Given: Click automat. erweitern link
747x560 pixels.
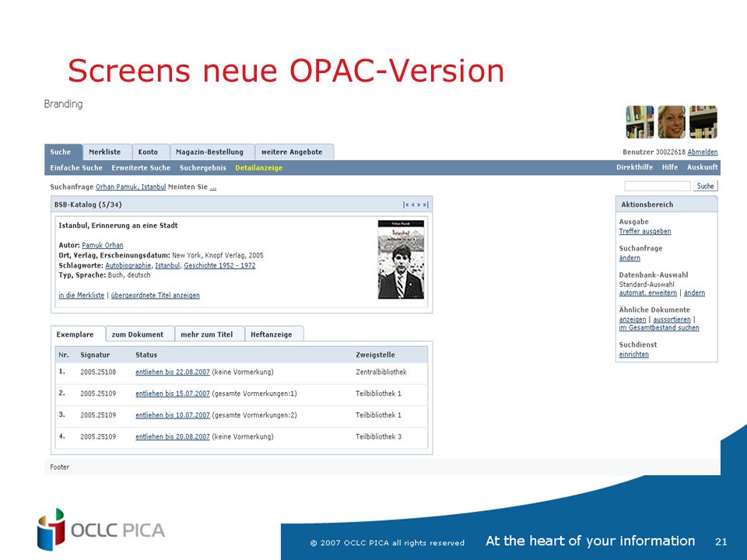Looking at the screenshot, I should 648,293.
